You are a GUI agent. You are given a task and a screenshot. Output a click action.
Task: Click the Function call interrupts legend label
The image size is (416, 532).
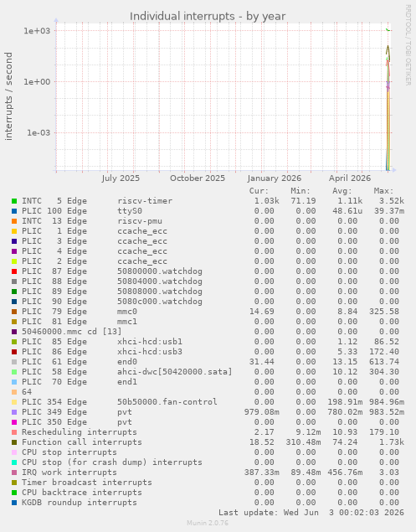82,442
